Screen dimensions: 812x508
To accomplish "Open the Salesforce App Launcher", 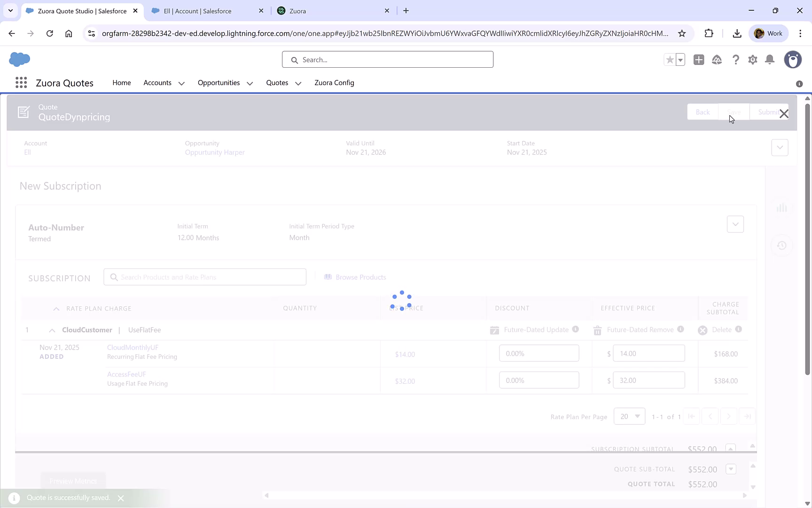I will pos(21,82).
